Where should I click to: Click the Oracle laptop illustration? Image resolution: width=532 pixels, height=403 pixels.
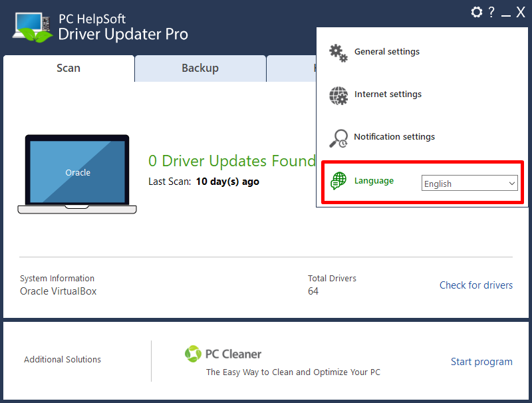(77, 174)
